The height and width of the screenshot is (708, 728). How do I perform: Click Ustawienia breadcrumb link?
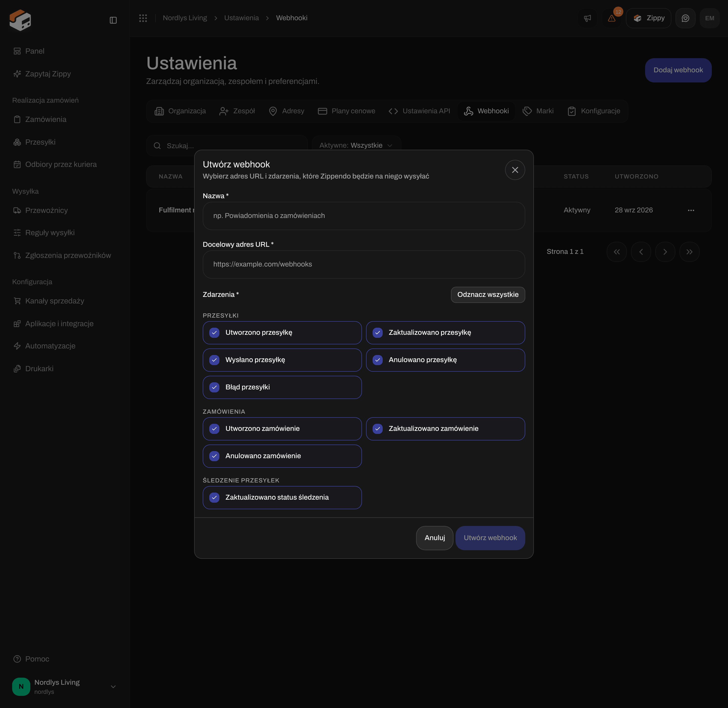(241, 18)
